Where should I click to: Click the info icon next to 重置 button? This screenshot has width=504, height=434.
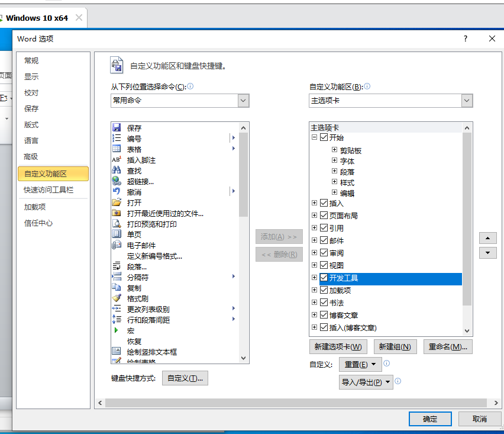(x=387, y=363)
